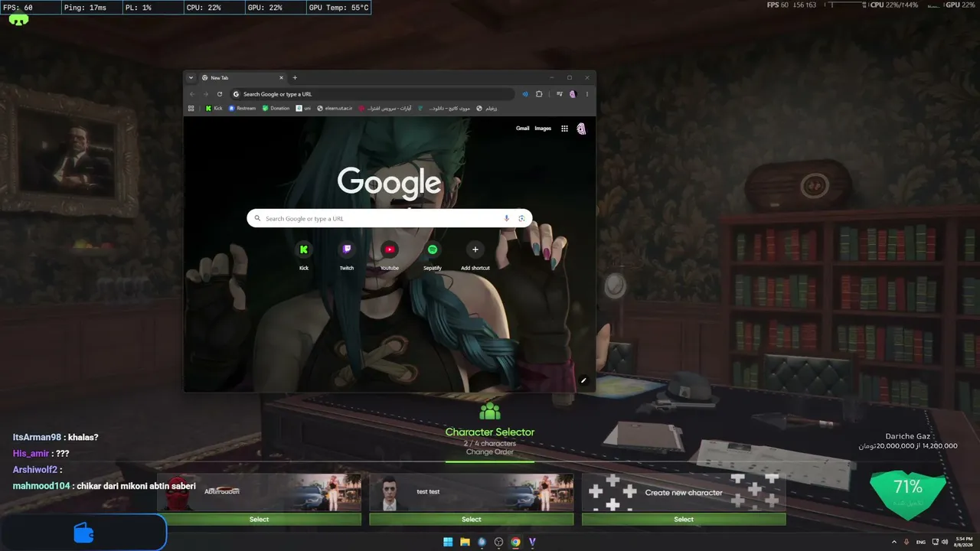
Task: Close the New Tab tab
Action: click(281, 77)
